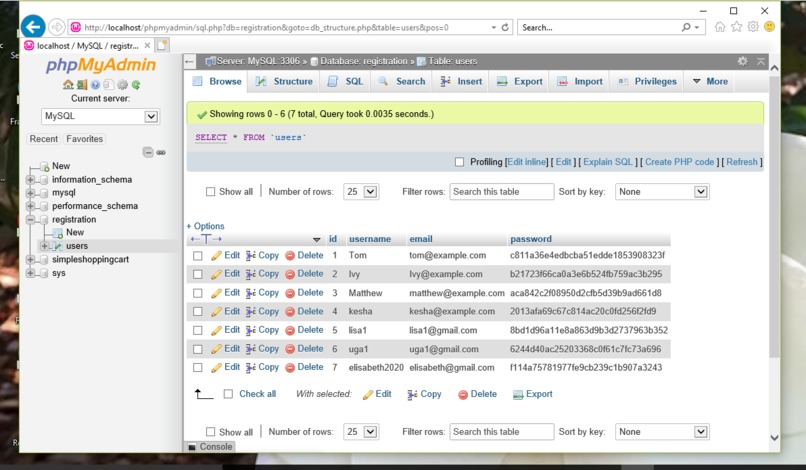Click red Delete icon for Matthew row
This screenshot has height=470, width=806.
click(x=290, y=293)
